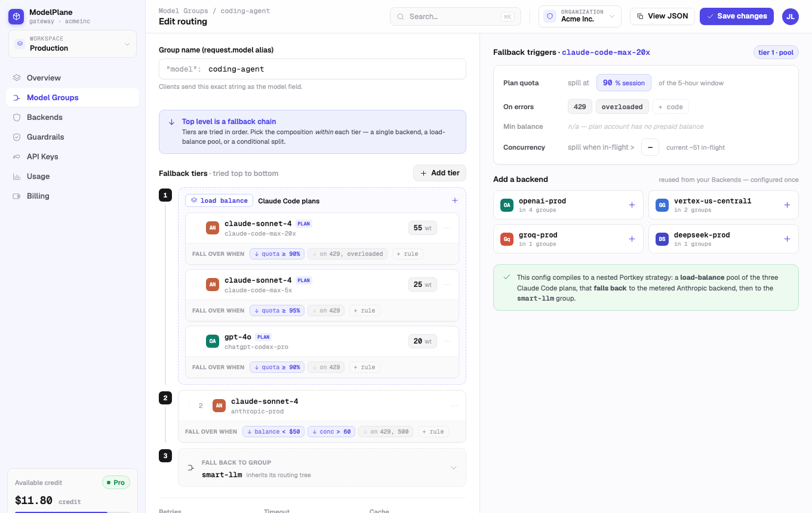
Task: Grab the drag handle of chatgpt-codex-pro
Action: (x=196, y=341)
